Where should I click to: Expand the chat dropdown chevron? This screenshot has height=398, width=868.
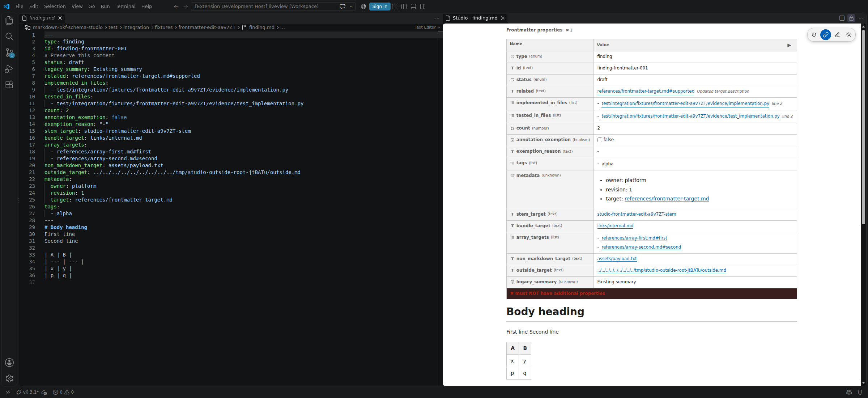(351, 7)
